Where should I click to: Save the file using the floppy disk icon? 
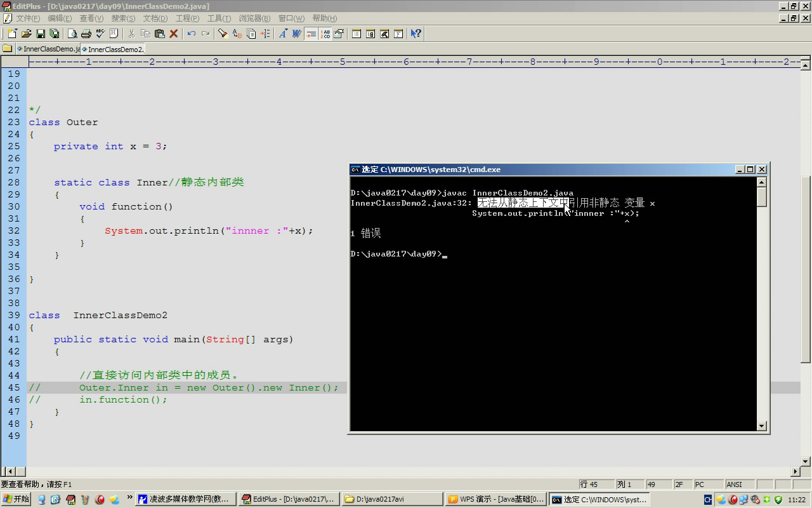[x=40, y=34]
